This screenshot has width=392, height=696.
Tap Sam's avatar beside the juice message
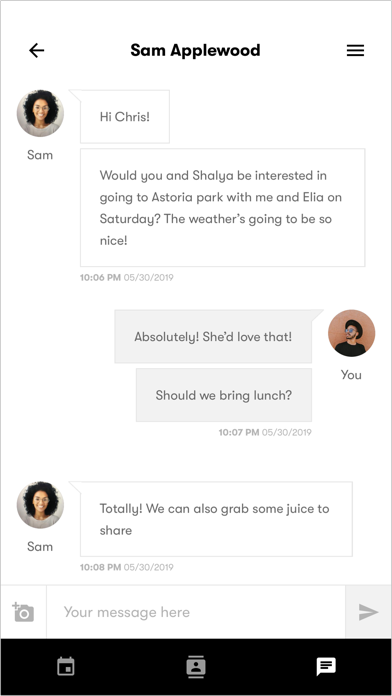(40, 505)
